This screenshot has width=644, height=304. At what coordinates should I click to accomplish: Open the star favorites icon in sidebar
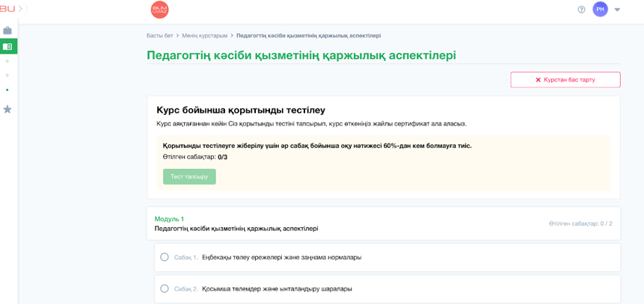pos(7,109)
